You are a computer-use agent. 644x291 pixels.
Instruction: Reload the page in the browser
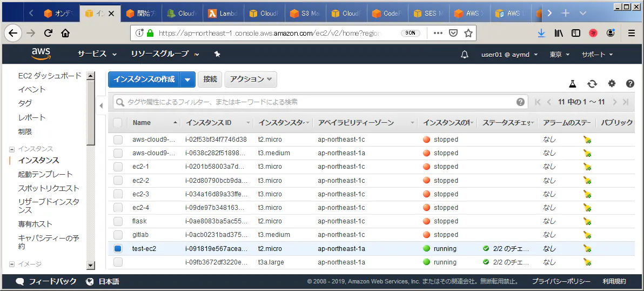pos(49,34)
